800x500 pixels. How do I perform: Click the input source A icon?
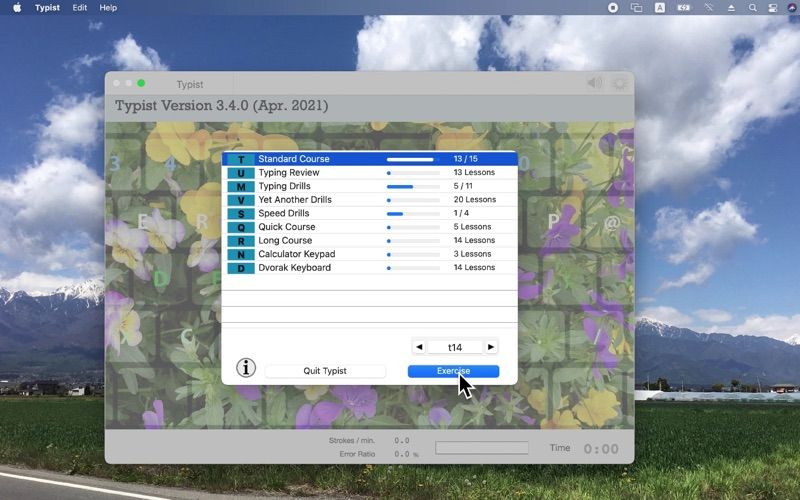[x=660, y=8]
